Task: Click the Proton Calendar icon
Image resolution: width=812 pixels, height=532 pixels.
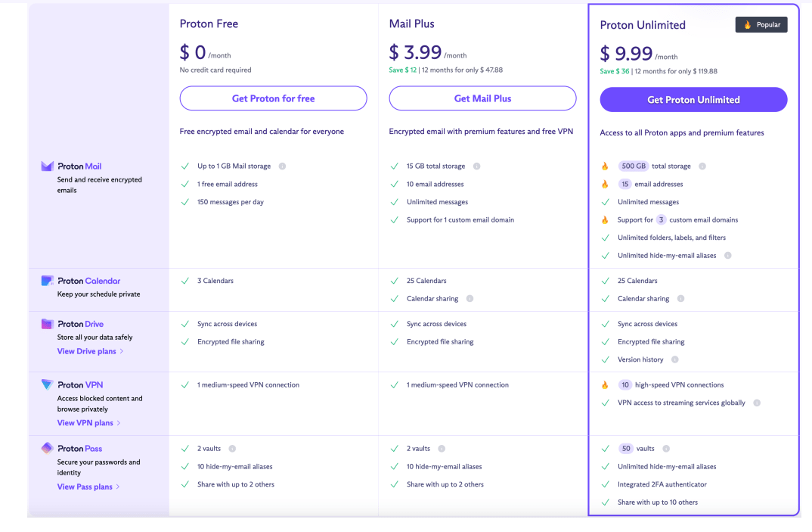Action: click(x=47, y=281)
